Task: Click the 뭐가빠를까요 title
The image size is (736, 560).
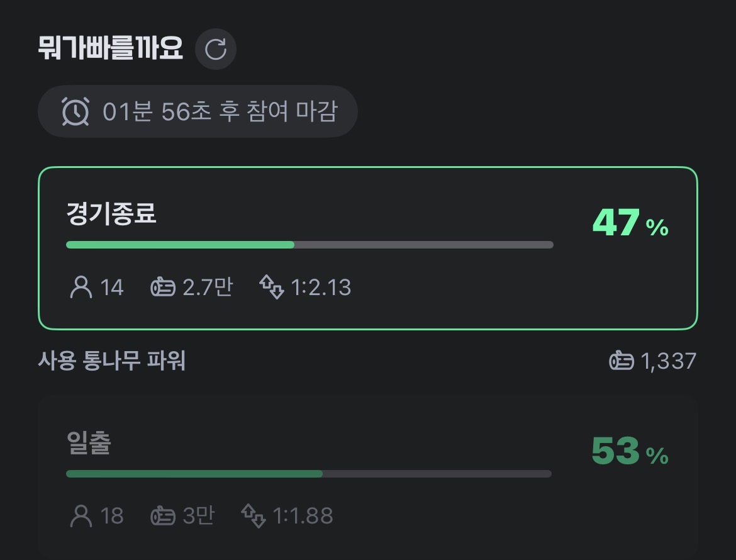Action: [x=111, y=48]
